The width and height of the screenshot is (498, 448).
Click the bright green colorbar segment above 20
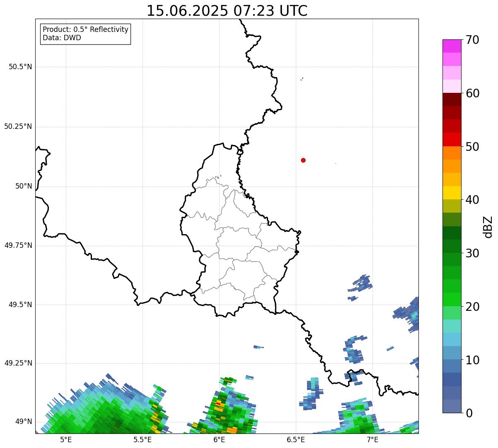click(452, 299)
